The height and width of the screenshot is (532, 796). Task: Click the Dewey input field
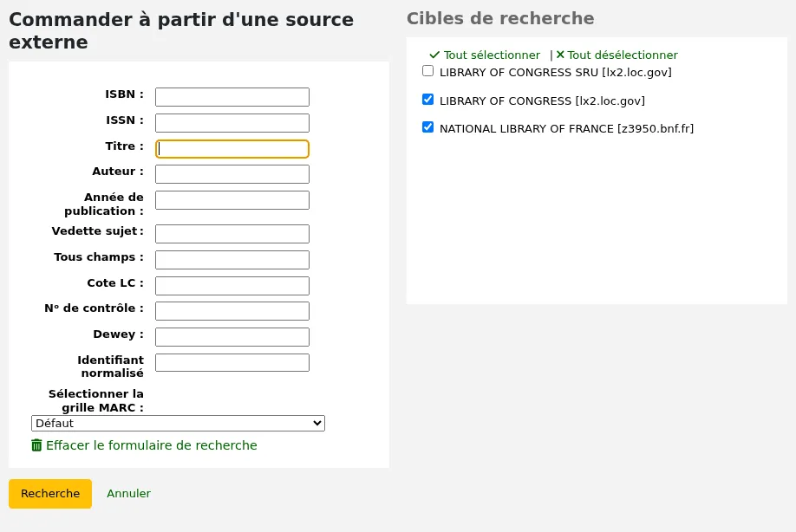(x=232, y=337)
